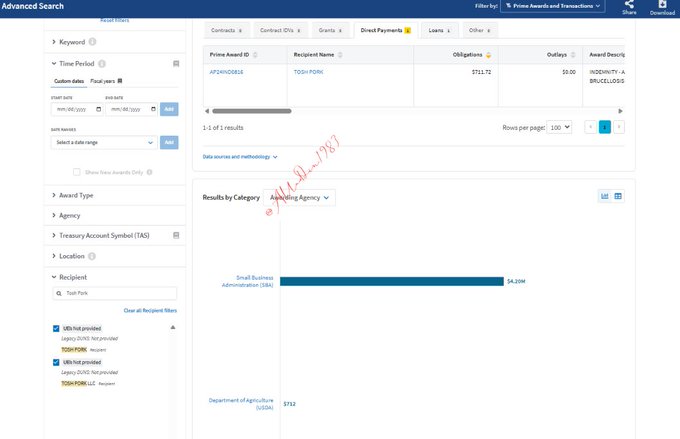Uncheck the TOSH FORK LLC recipient checkbox
The height and width of the screenshot is (439, 680).
click(56, 362)
